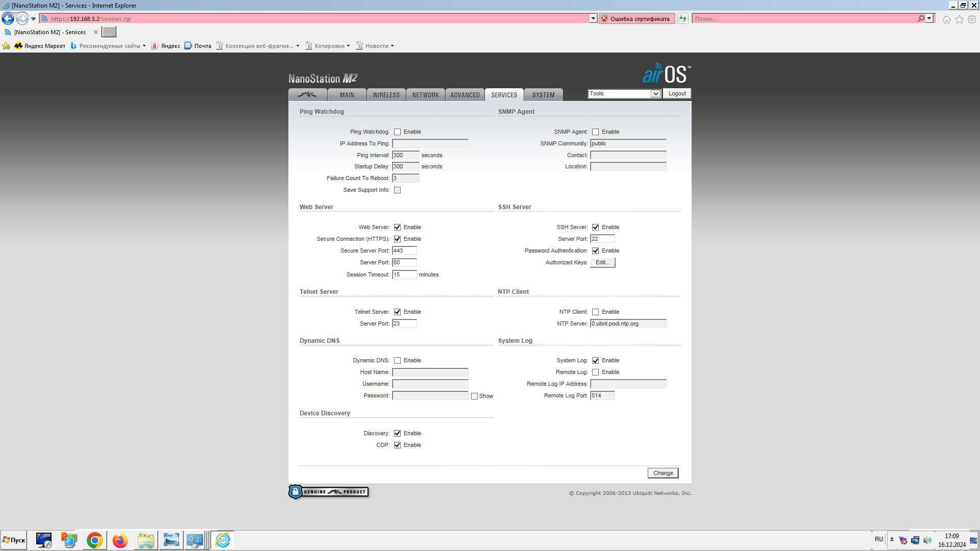This screenshot has height=551, width=980.
Task: Click the Change button
Action: coord(663,473)
